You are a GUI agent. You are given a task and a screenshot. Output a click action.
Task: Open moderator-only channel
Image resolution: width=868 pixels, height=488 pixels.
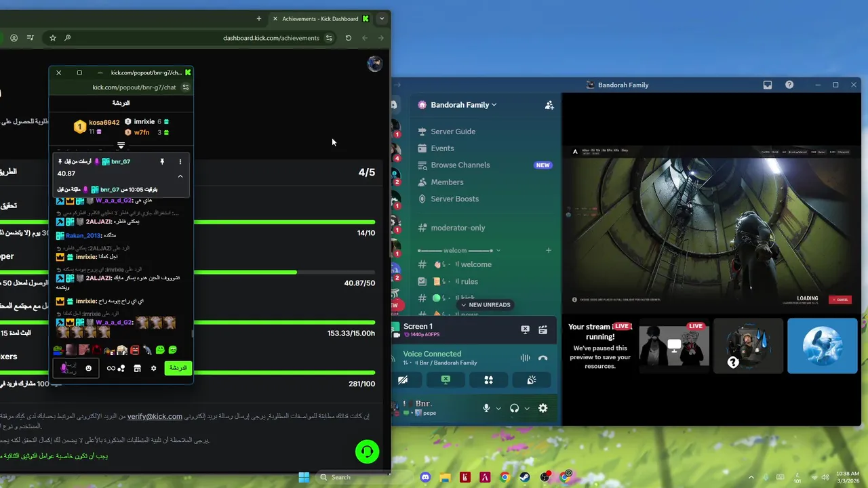tap(458, 228)
